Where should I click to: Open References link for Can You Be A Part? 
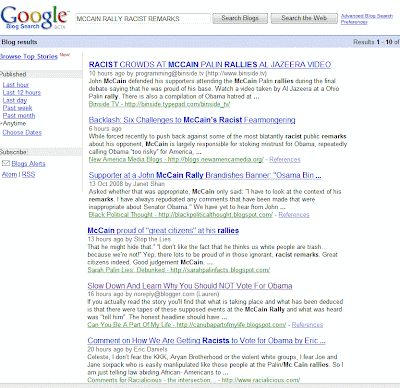[307, 325]
